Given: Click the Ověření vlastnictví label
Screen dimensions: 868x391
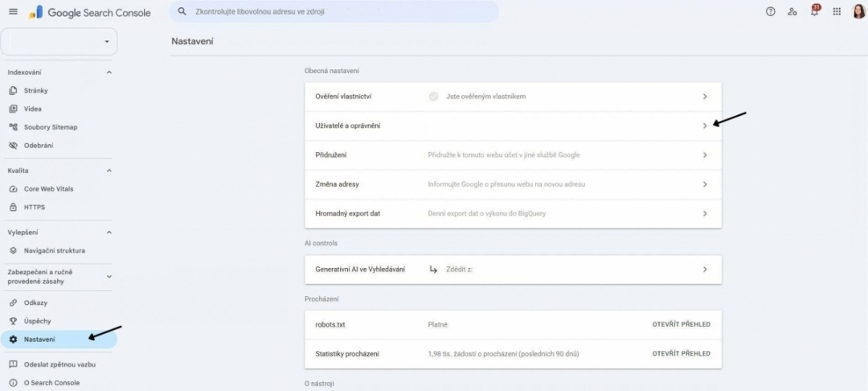Looking at the screenshot, I should coord(343,97).
